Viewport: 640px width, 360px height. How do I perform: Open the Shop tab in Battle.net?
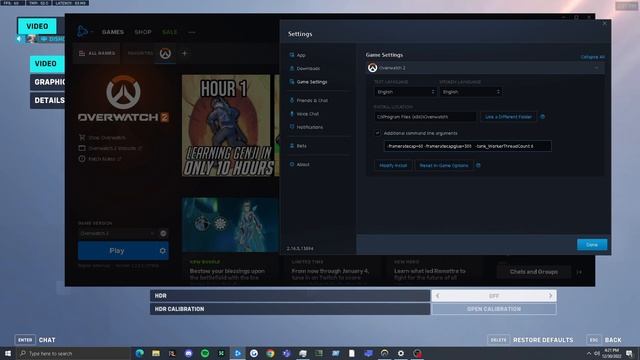click(143, 32)
